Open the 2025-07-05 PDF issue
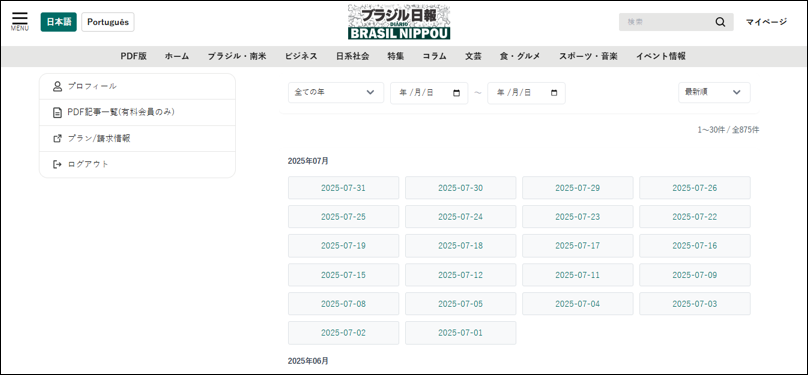The image size is (808, 375). click(461, 304)
